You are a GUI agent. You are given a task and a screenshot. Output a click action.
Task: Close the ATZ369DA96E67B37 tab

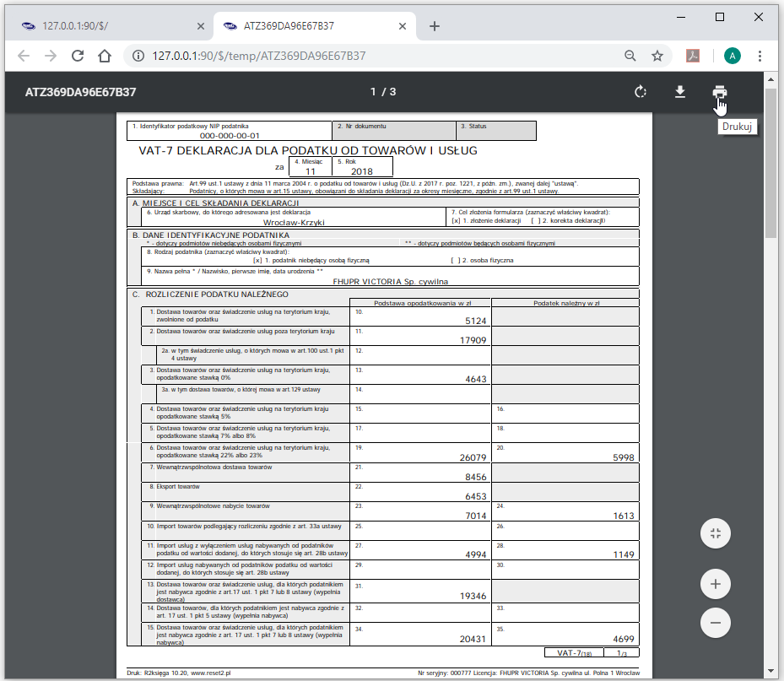click(x=403, y=26)
